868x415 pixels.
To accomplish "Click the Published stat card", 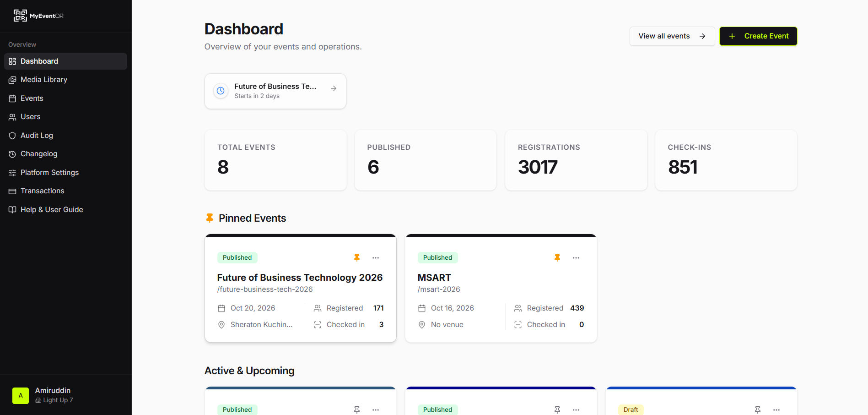I will pyautogui.click(x=426, y=160).
